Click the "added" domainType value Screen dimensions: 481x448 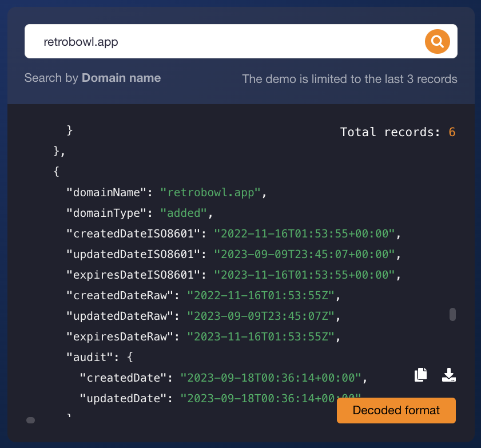pyautogui.click(x=184, y=213)
